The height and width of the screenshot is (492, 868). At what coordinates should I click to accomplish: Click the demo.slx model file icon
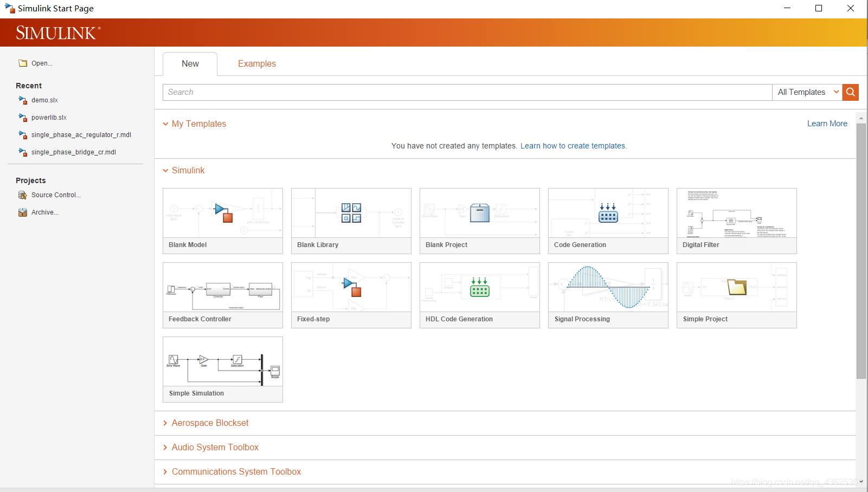(23, 100)
